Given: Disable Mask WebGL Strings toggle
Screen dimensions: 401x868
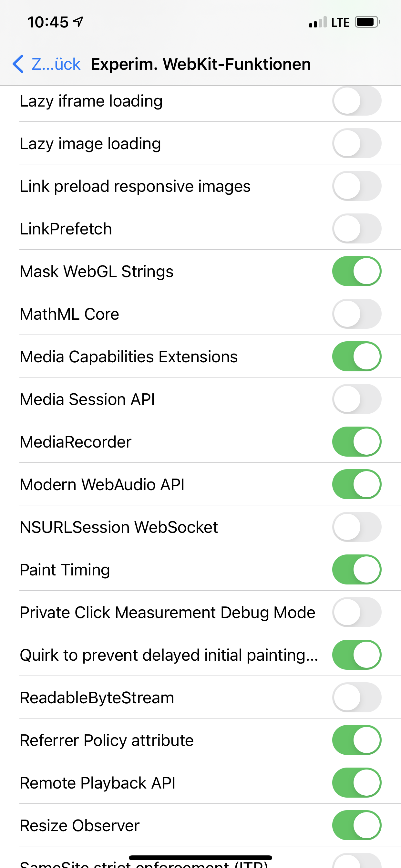Looking at the screenshot, I should click(x=356, y=271).
